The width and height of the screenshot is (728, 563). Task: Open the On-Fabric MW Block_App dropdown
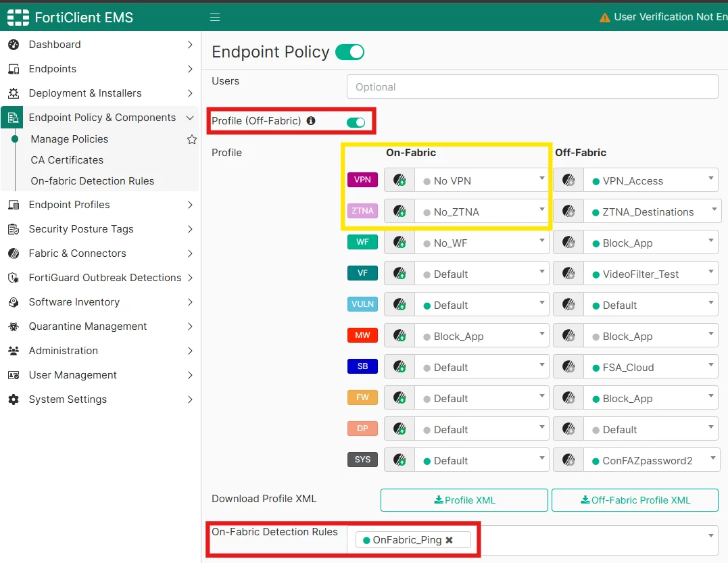pos(481,336)
